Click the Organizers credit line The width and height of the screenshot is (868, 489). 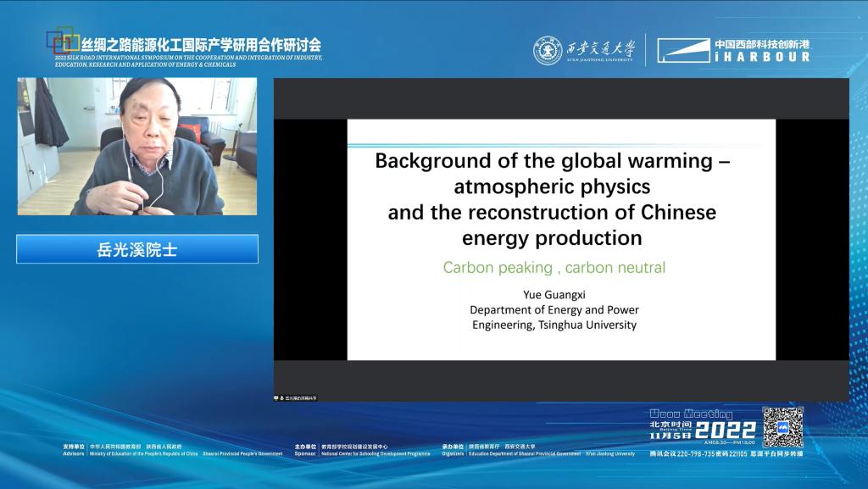click(x=537, y=453)
